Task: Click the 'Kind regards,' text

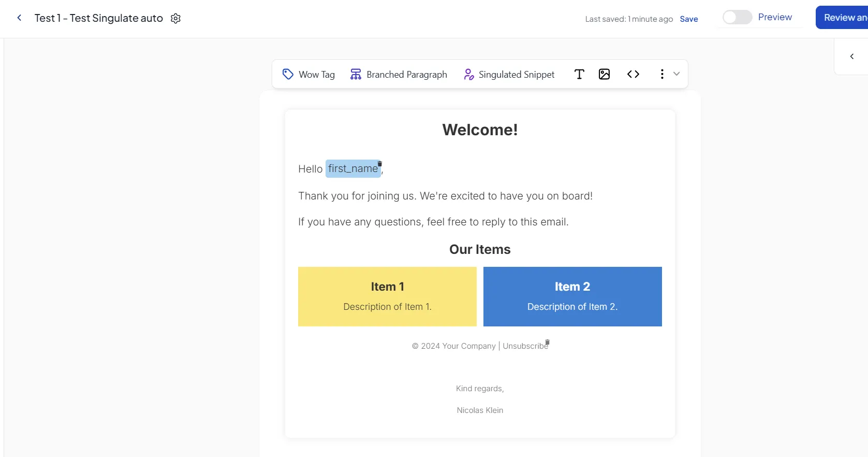Action: point(480,389)
